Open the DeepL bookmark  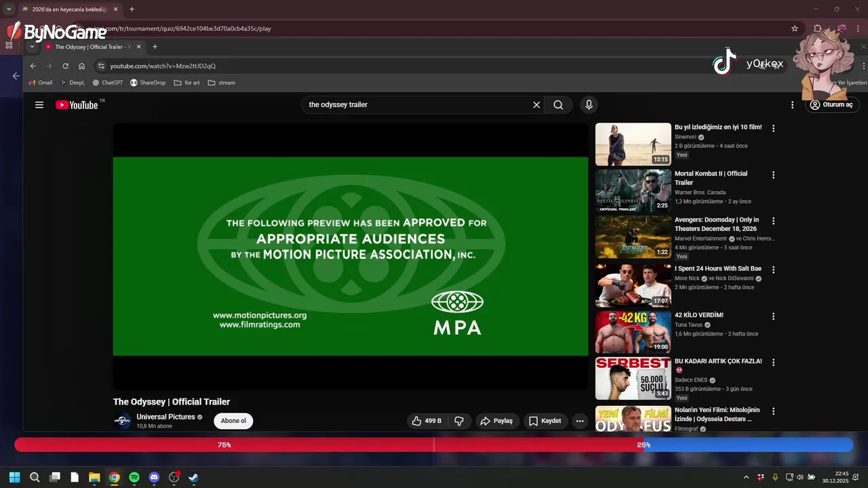(x=73, y=83)
